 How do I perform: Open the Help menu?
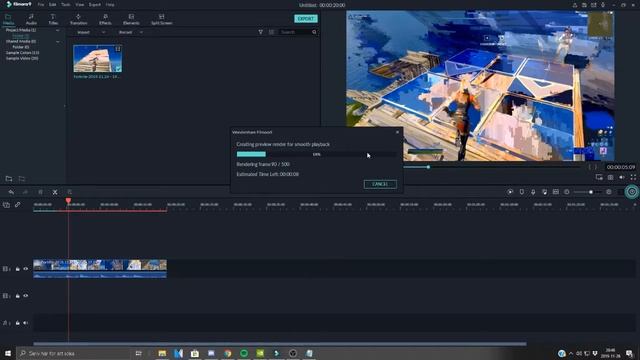coord(110,5)
